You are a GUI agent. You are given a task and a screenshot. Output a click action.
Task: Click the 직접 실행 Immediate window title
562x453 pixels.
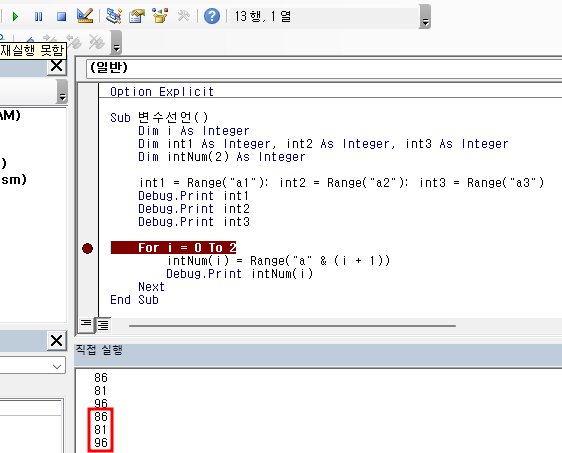(x=99, y=350)
